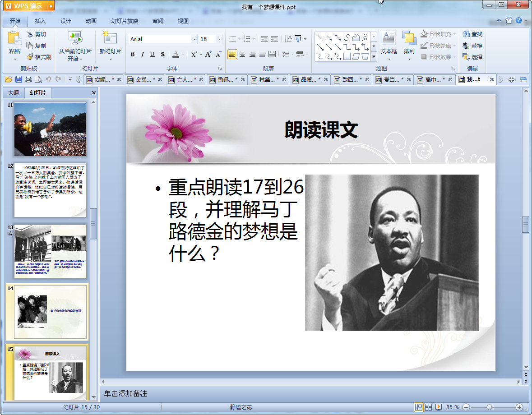Click the Undo arrow icon
Viewport: 532px width, 415px height.
(x=48, y=79)
